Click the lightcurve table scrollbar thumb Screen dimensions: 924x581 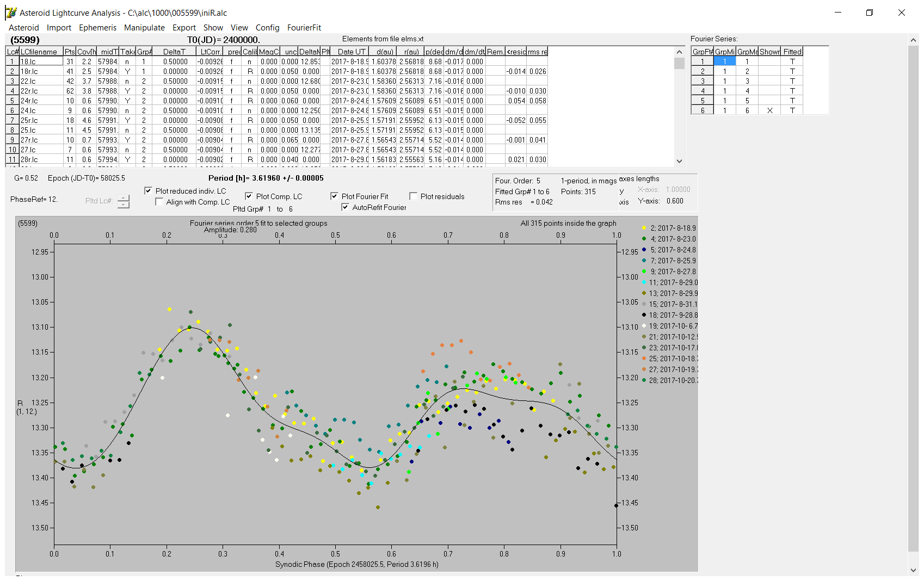[679, 63]
